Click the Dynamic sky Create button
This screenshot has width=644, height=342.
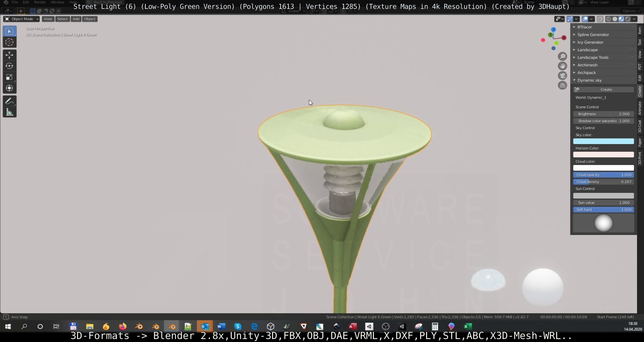[604, 90]
